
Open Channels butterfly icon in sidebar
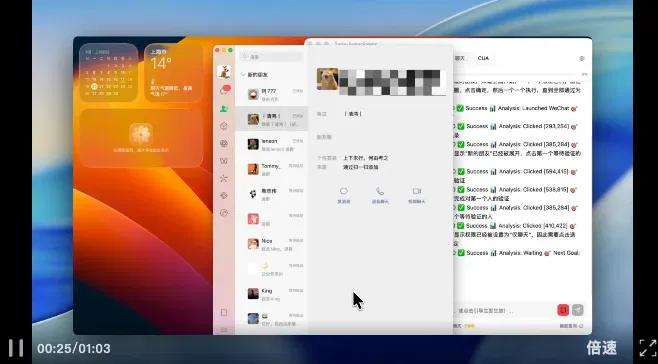(224, 161)
